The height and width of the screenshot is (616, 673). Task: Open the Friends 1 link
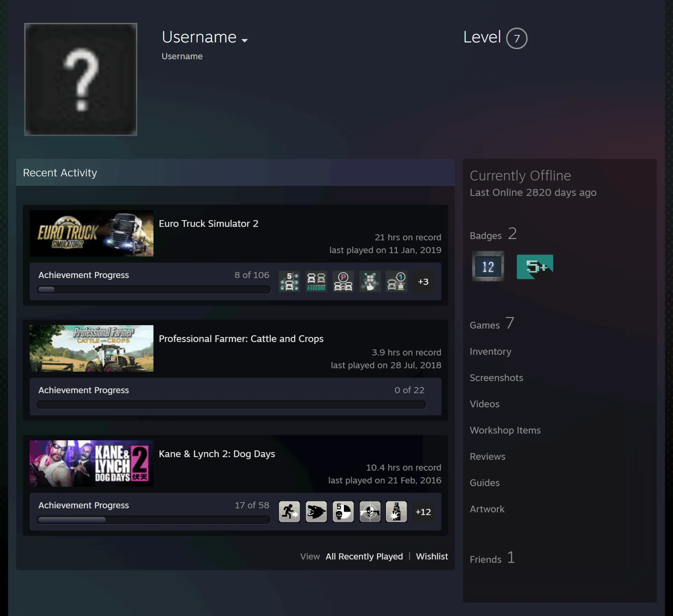(492, 558)
